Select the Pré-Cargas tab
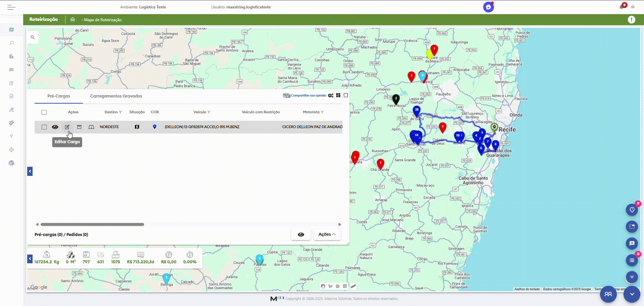Image resolution: width=644 pixels, height=306 pixels. [x=59, y=96]
